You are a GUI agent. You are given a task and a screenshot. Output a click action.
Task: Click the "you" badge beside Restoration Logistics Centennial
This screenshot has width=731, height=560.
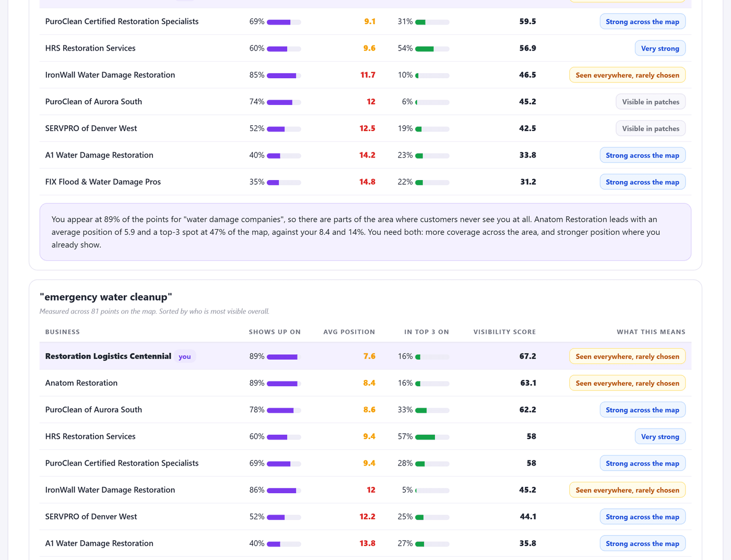(185, 356)
